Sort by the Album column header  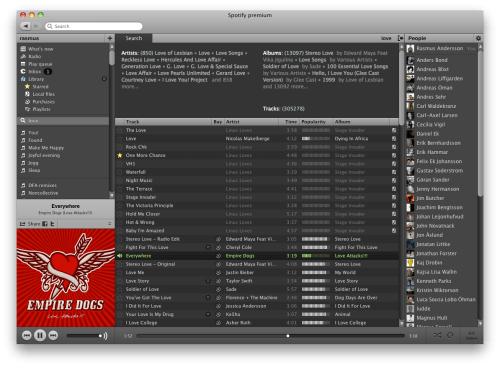click(361, 122)
